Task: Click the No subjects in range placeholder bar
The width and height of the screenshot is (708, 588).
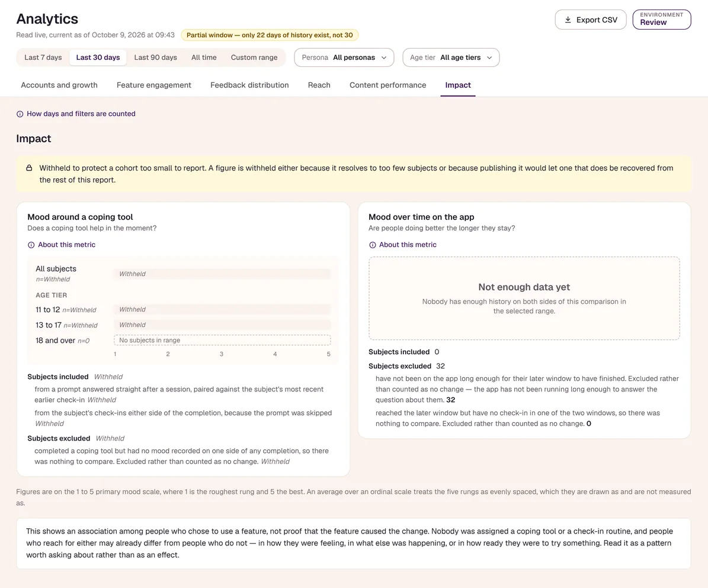Action: click(222, 340)
